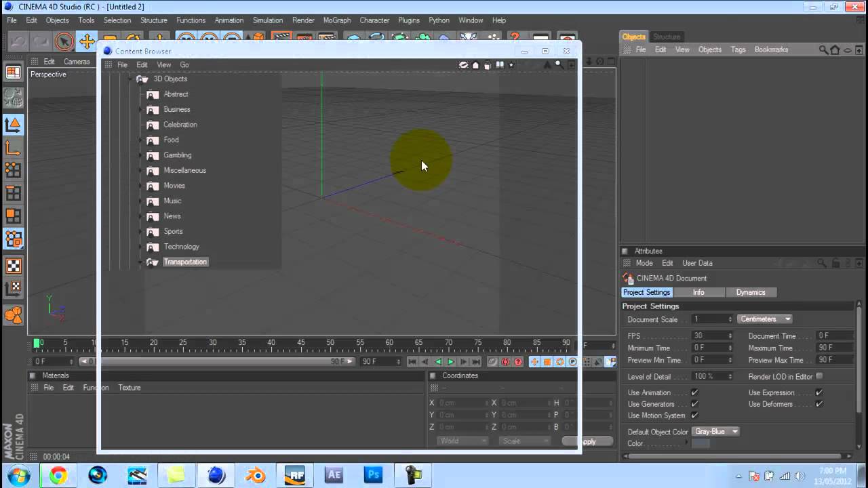Step the Document Scale value spinner

coord(730,319)
